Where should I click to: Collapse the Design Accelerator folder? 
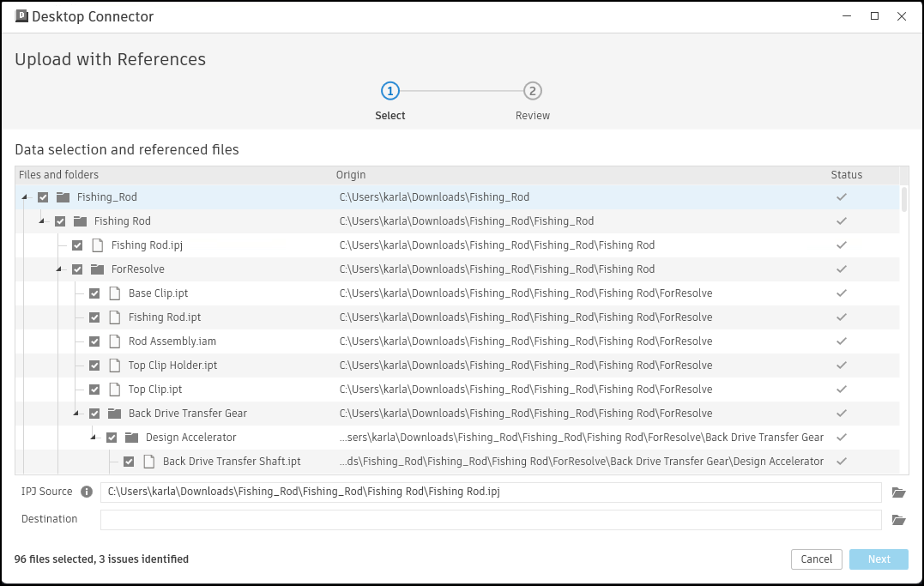point(94,438)
